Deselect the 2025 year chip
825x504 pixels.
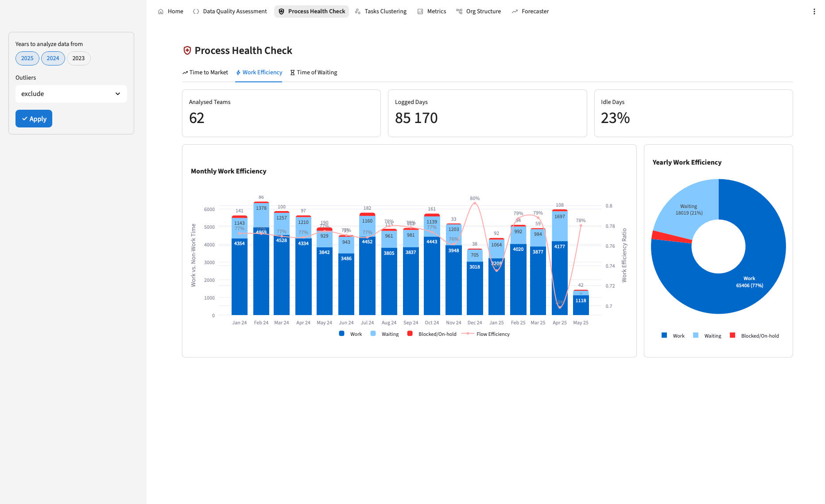(27, 58)
